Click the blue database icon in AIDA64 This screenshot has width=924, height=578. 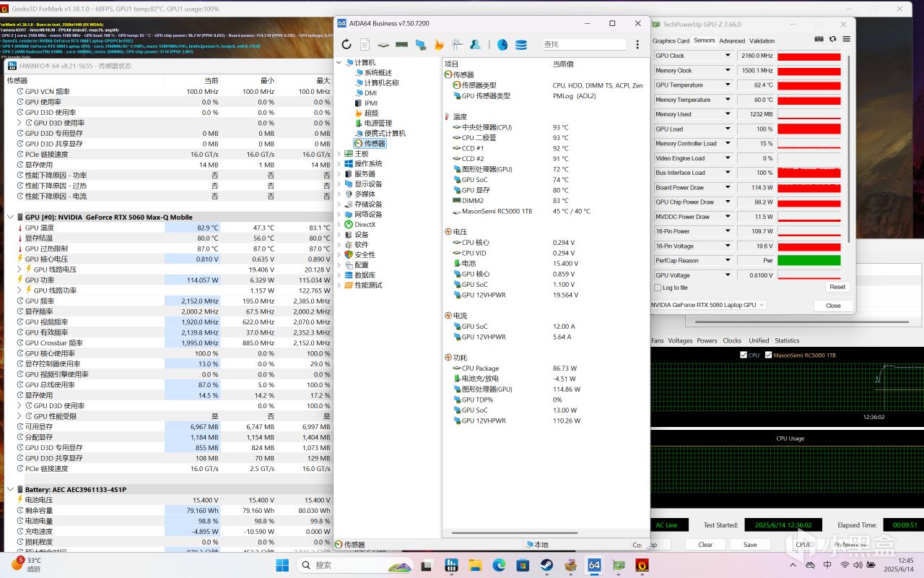click(521, 45)
